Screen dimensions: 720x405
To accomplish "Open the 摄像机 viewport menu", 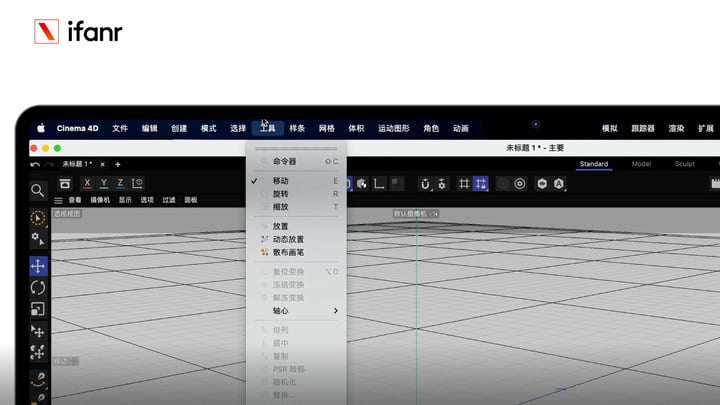I will [100, 200].
